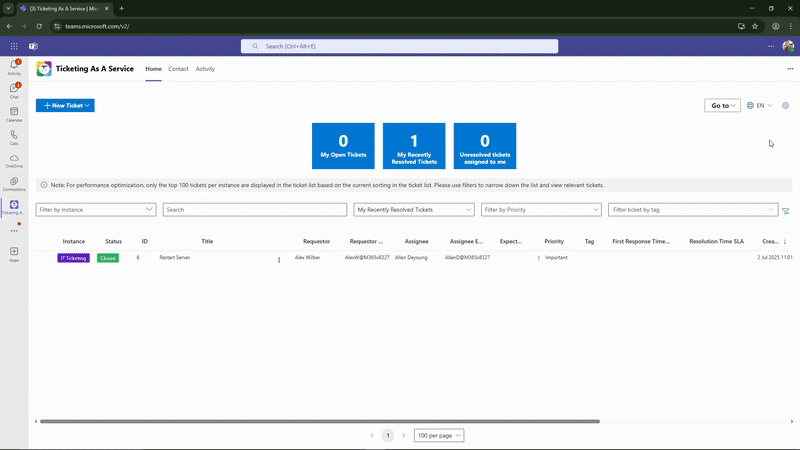This screenshot has height=450, width=800.
Task: Click Unresolved tickets assigned to me tile
Action: pos(485,146)
